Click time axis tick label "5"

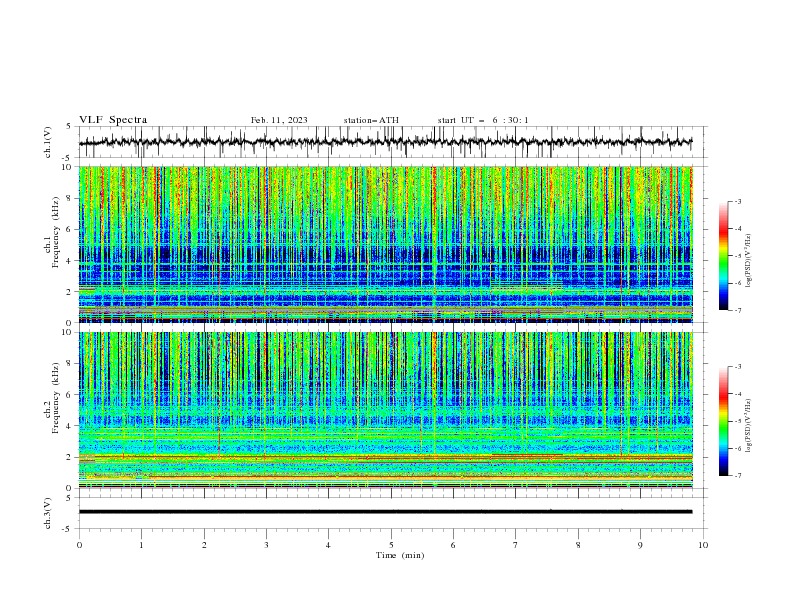pos(391,545)
